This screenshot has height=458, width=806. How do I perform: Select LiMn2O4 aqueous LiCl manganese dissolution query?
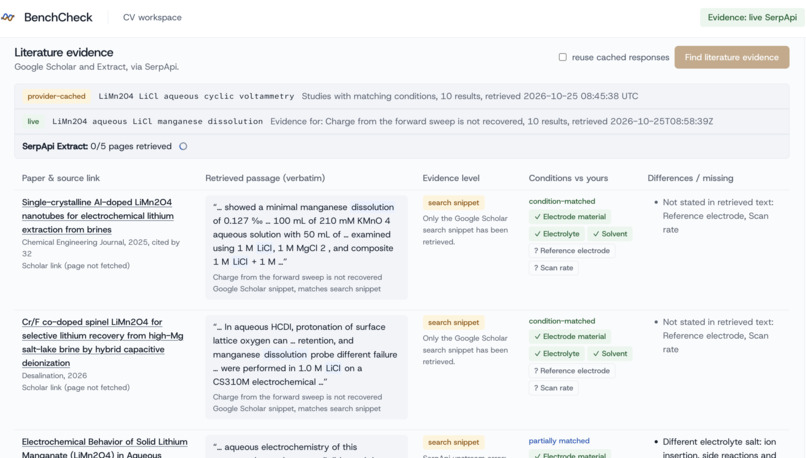[x=157, y=121]
